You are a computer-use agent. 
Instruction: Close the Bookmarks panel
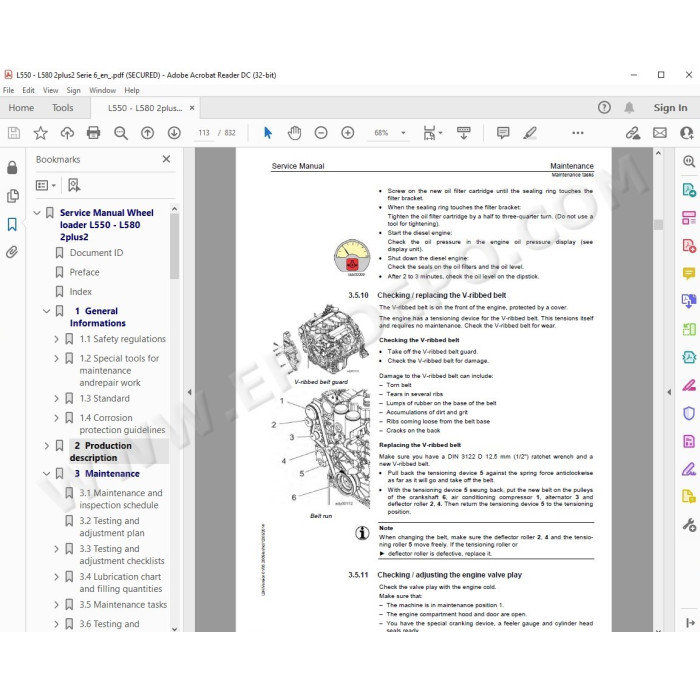point(167,159)
